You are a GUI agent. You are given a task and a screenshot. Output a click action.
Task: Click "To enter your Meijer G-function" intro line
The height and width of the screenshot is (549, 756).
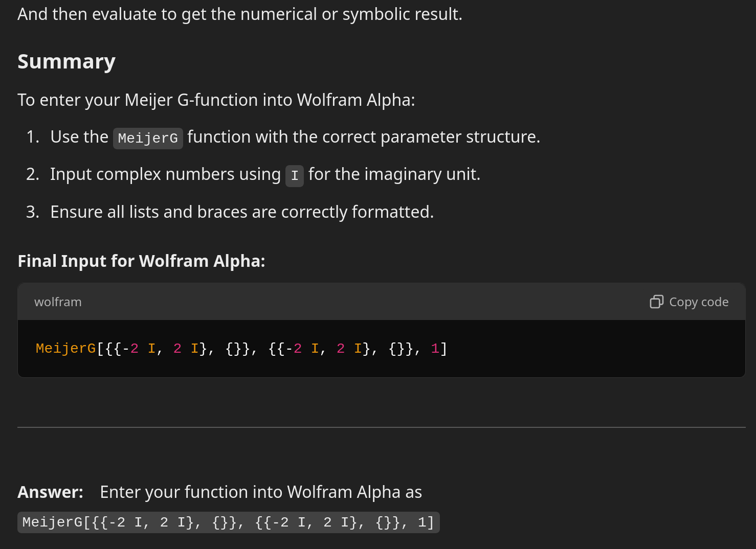pyautogui.click(x=216, y=100)
